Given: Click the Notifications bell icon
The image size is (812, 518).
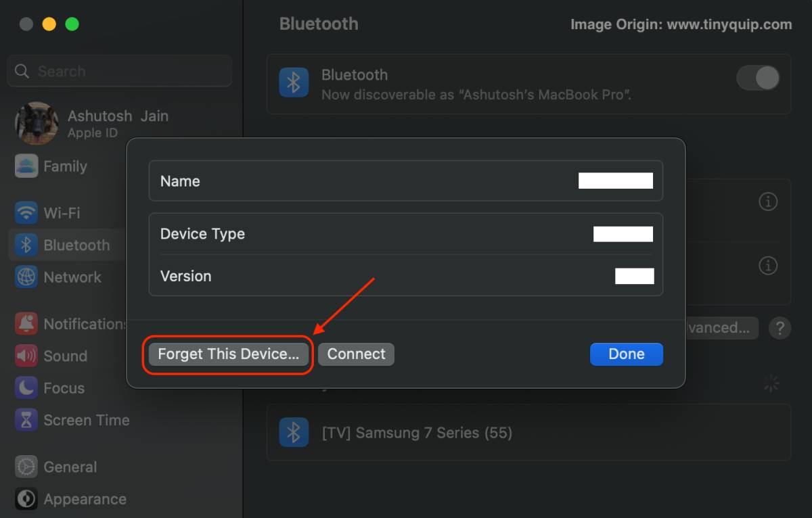Looking at the screenshot, I should tap(26, 324).
